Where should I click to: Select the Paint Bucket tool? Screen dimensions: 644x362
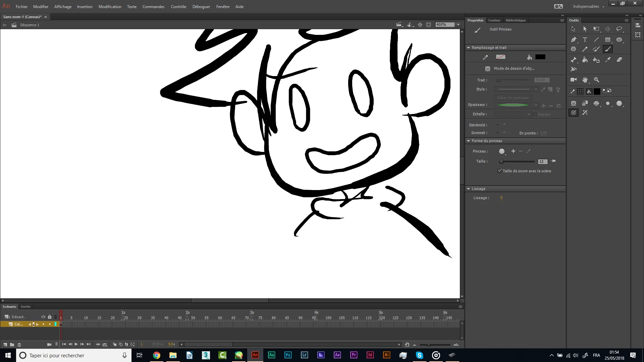585,60
